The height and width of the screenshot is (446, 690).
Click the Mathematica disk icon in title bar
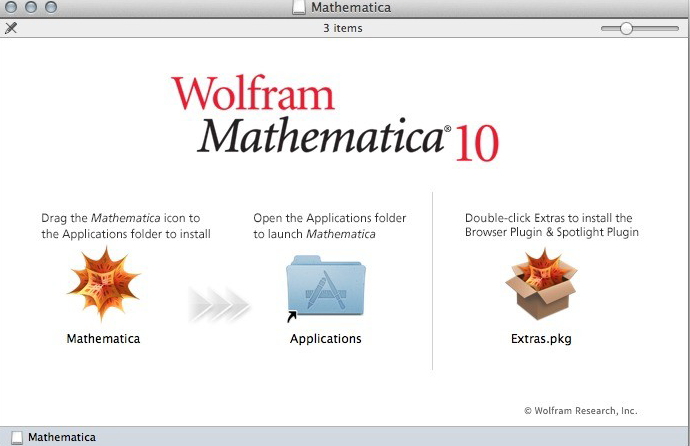coord(299,7)
